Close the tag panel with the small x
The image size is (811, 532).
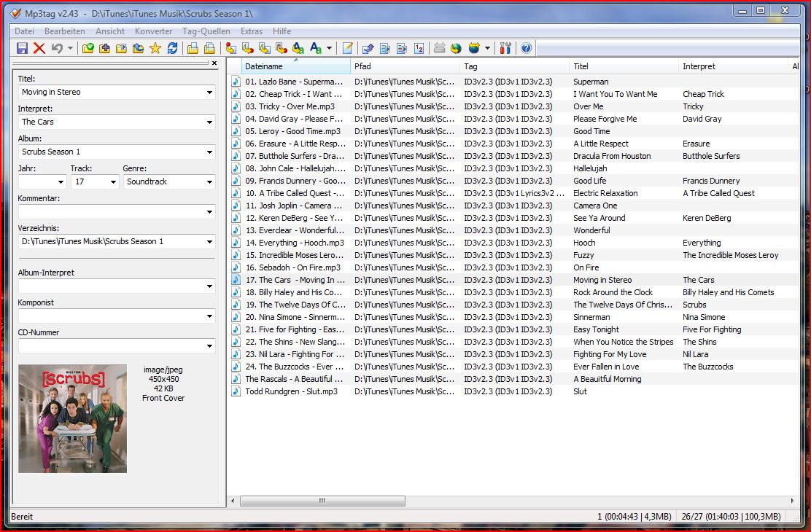coord(214,63)
